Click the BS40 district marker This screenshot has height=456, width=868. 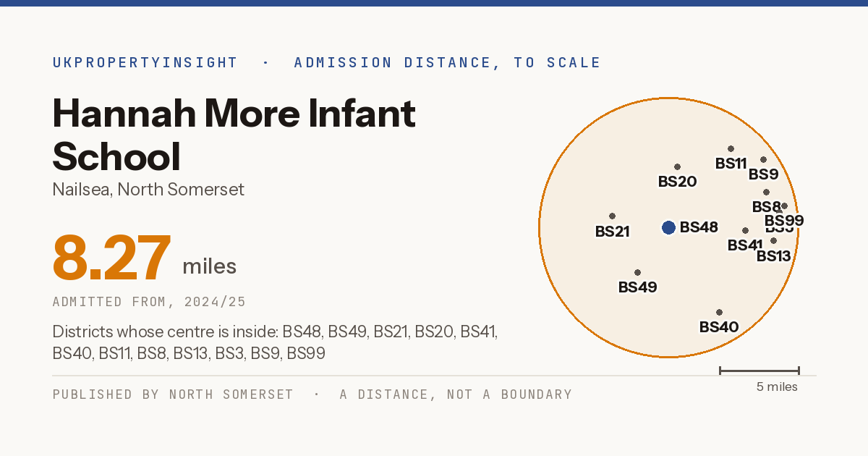pyautogui.click(x=719, y=313)
